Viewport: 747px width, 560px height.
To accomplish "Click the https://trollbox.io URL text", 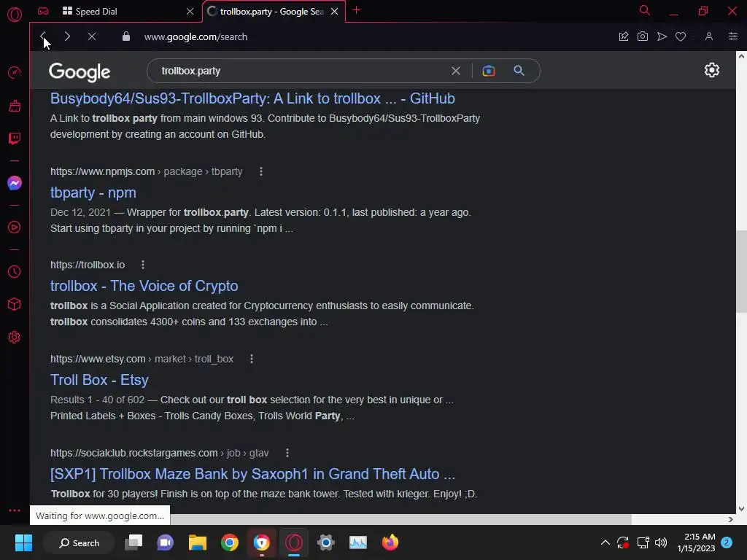I will pyautogui.click(x=88, y=265).
